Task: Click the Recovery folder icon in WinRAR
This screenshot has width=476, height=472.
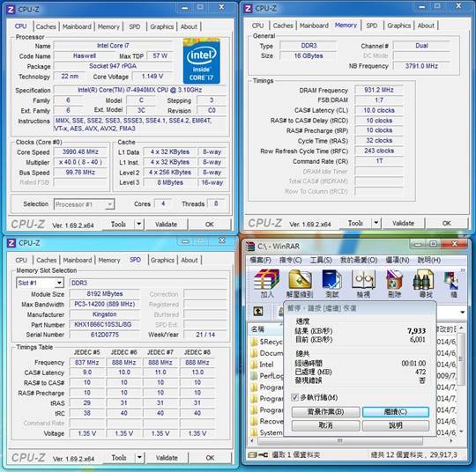Action: (x=254, y=421)
